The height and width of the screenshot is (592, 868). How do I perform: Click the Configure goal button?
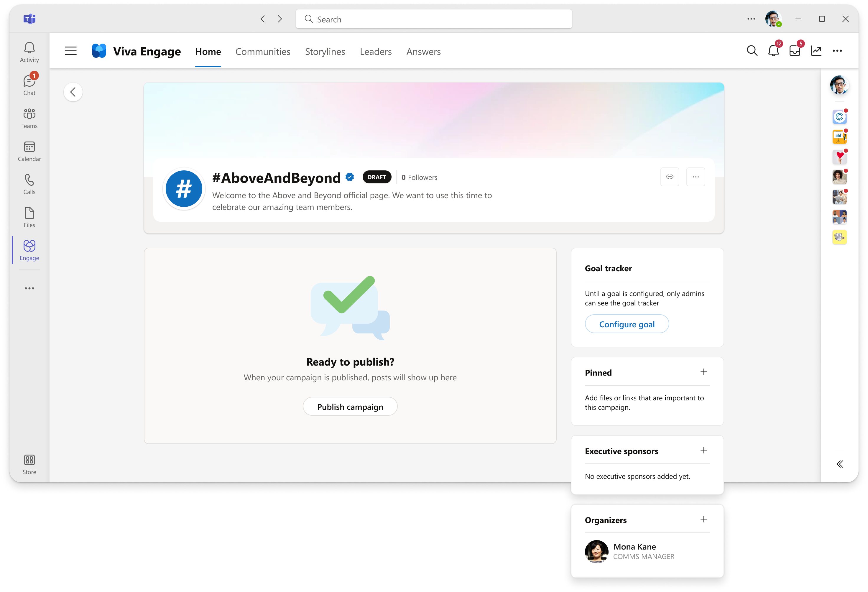pos(627,324)
